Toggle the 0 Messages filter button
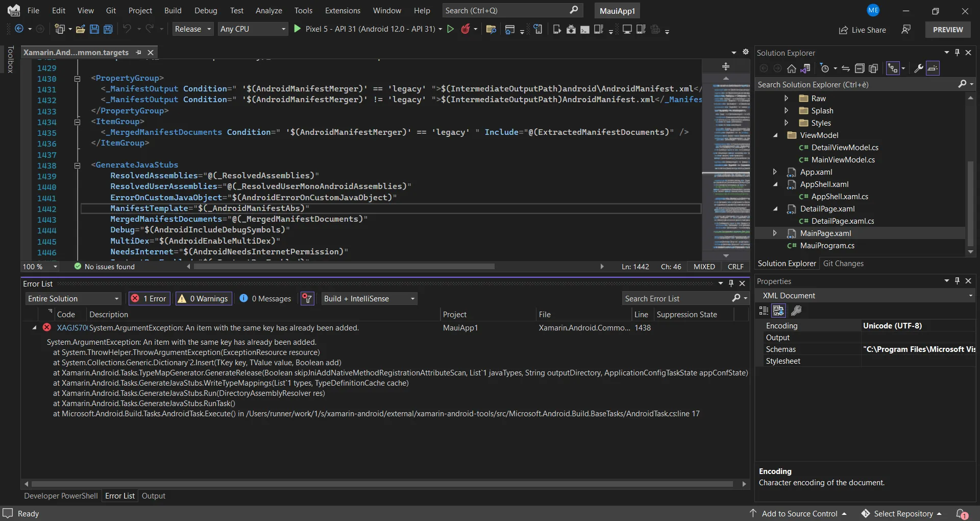This screenshot has height=521, width=980. click(x=265, y=299)
